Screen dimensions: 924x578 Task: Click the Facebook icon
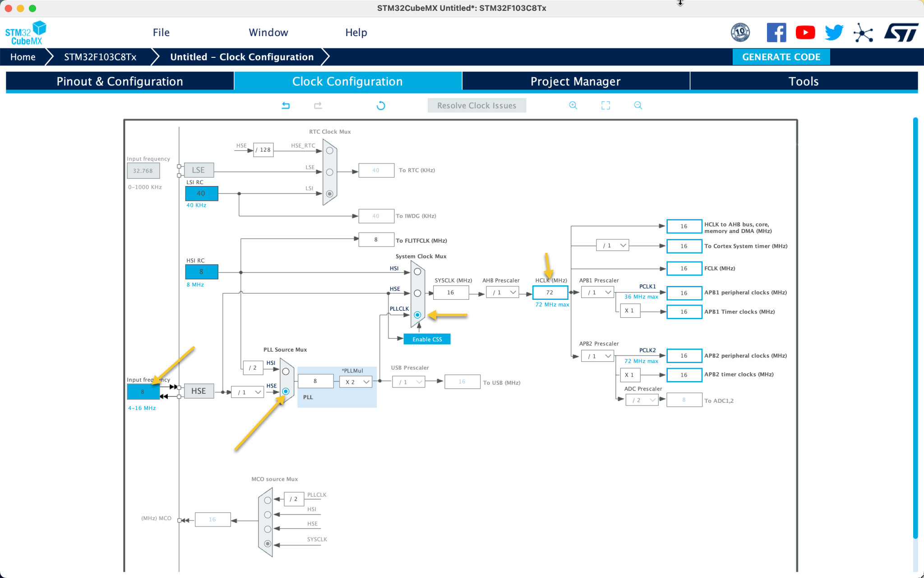tap(776, 32)
